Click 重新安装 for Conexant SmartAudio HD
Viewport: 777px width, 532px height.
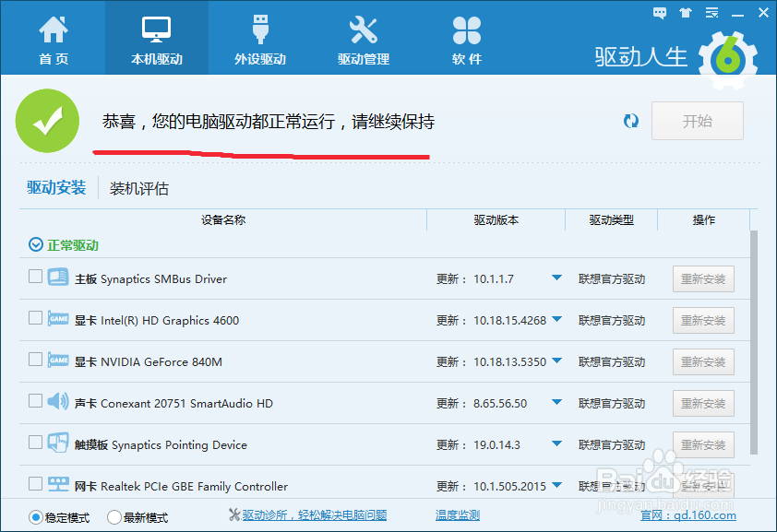pyautogui.click(x=703, y=403)
